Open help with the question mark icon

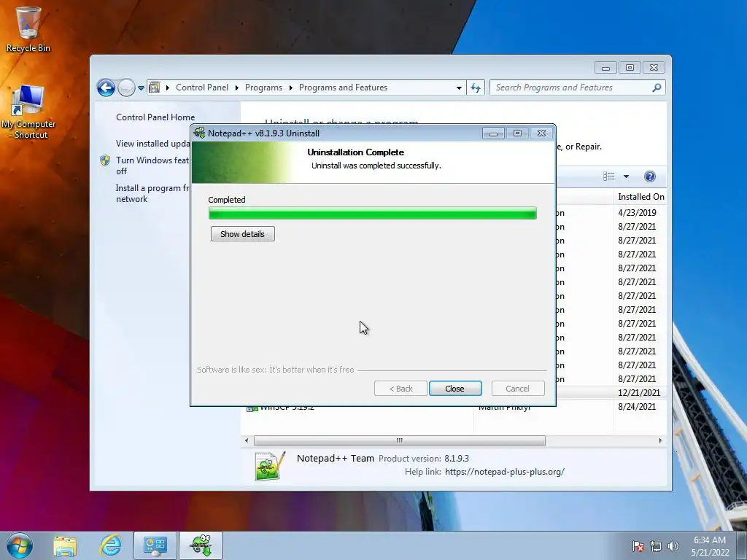650,176
